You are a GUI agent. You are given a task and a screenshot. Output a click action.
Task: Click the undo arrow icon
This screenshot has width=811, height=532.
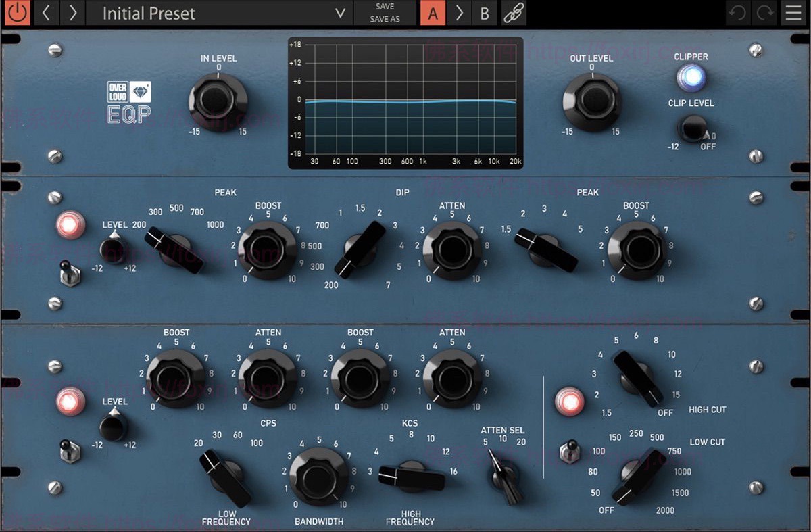[739, 13]
